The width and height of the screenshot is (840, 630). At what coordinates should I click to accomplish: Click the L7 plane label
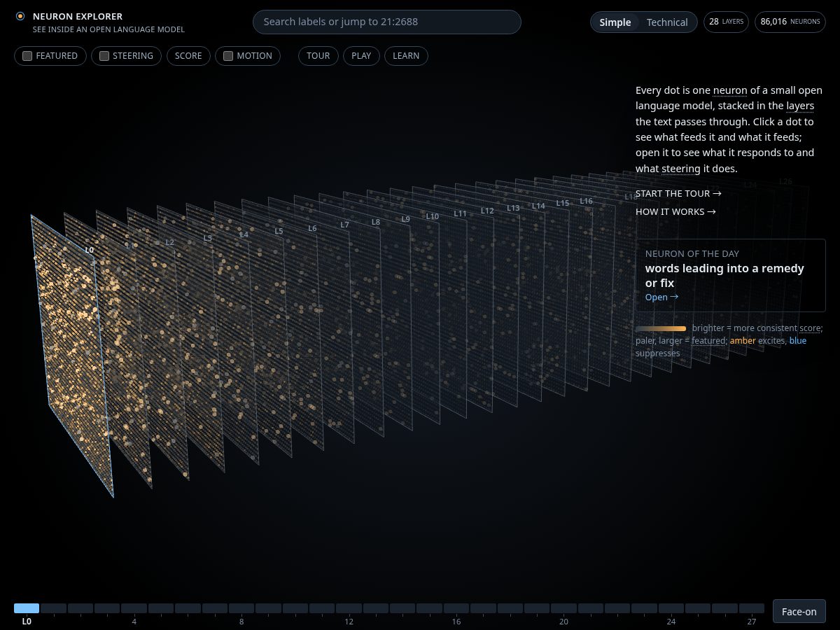tap(344, 225)
